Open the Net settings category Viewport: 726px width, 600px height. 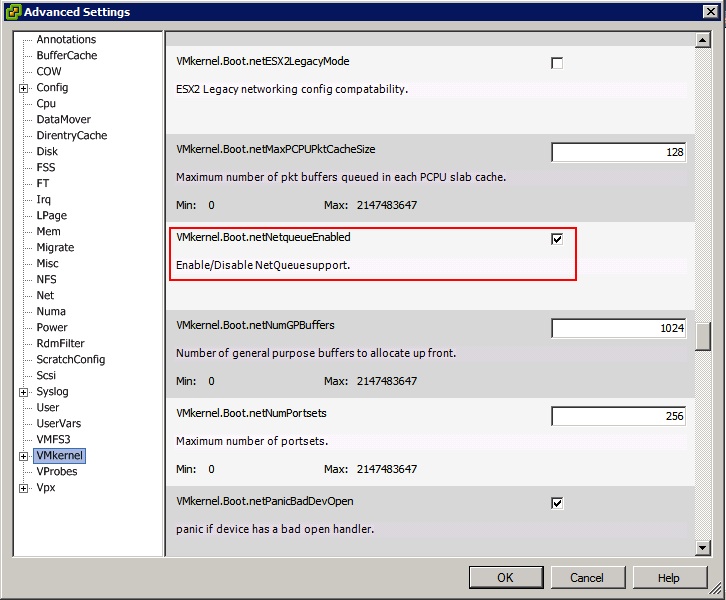[45, 295]
